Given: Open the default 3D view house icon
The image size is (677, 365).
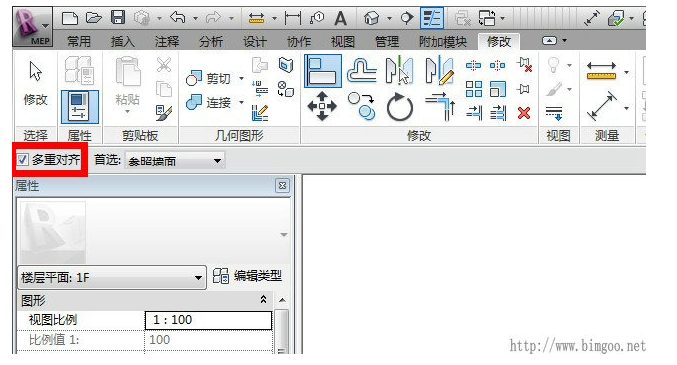Looking at the screenshot, I should click(x=371, y=18).
